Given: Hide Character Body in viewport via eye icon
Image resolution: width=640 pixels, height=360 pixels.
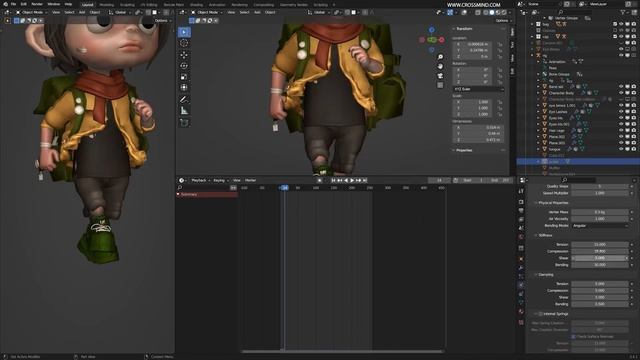Looking at the screenshot, I should point(621,93).
